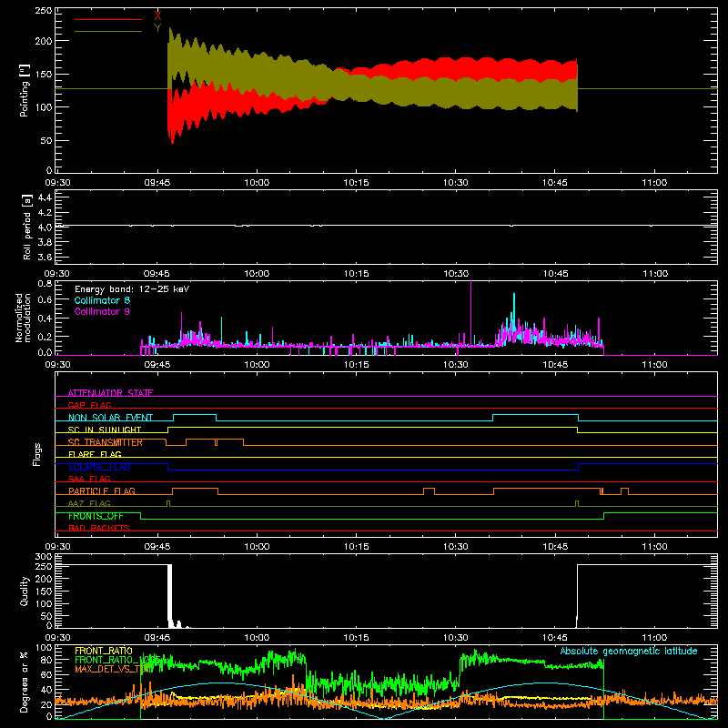The width and height of the screenshot is (728, 728).
Task: Click the 'Degrees or %' axis title
Action: pos(24,682)
